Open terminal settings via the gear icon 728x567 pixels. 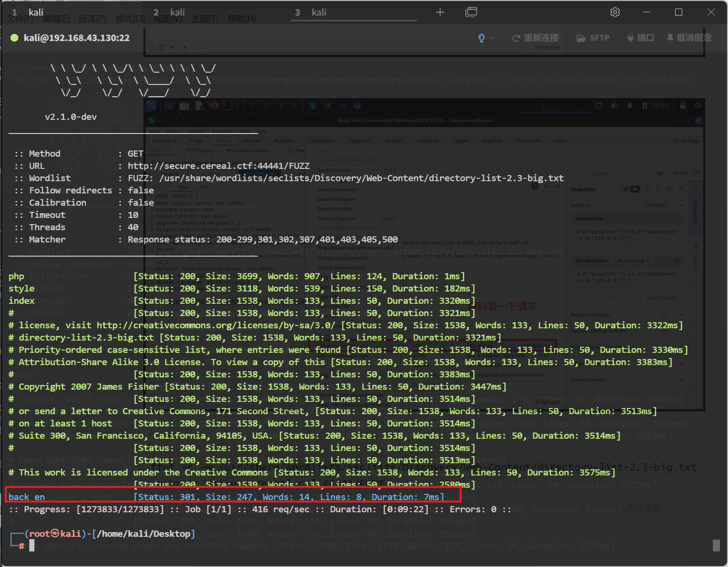(615, 12)
